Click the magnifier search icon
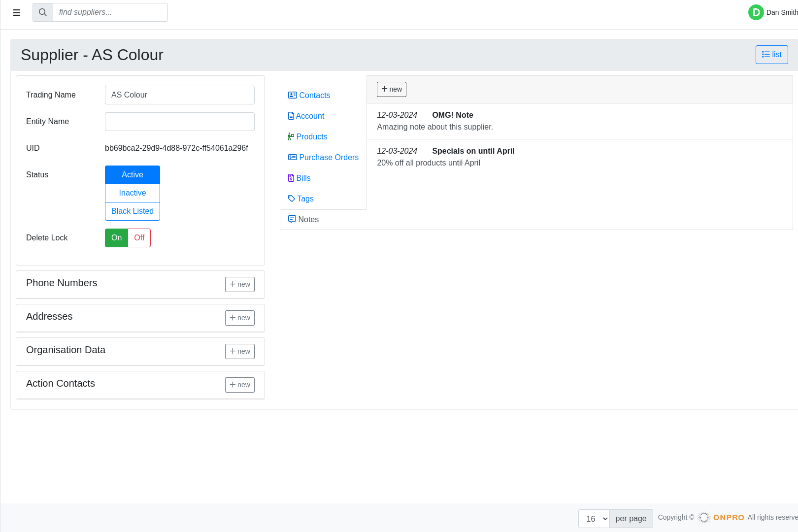The height and width of the screenshot is (532, 798). pos(43,12)
